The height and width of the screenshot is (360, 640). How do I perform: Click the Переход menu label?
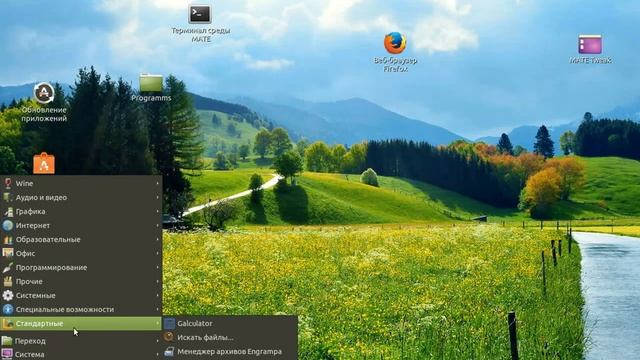pos(30,340)
